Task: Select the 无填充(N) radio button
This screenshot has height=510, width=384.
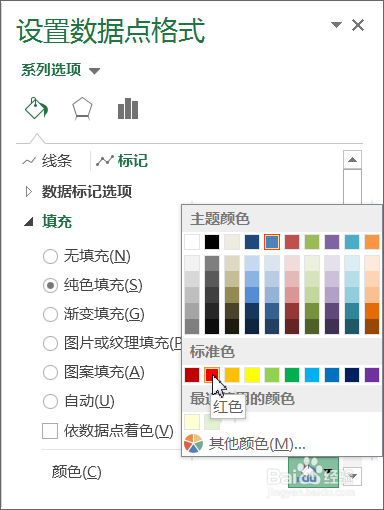Action: click(50, 256)
